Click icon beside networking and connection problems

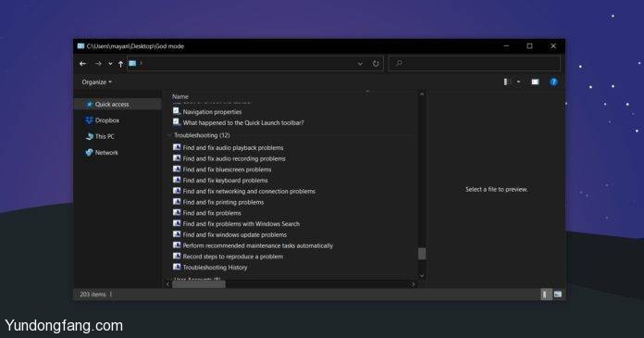click(x=177, y=191)
